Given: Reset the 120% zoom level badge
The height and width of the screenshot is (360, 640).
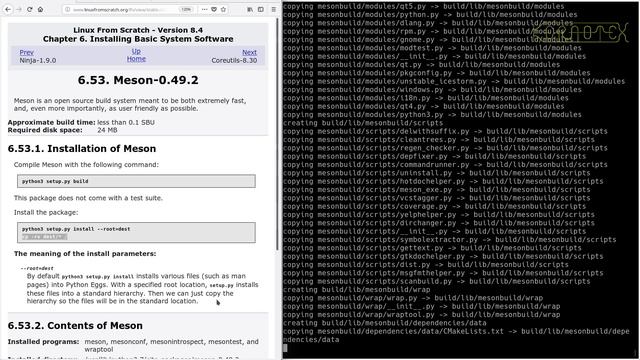Looking at the screenshot, I should [x=186, y=9].
